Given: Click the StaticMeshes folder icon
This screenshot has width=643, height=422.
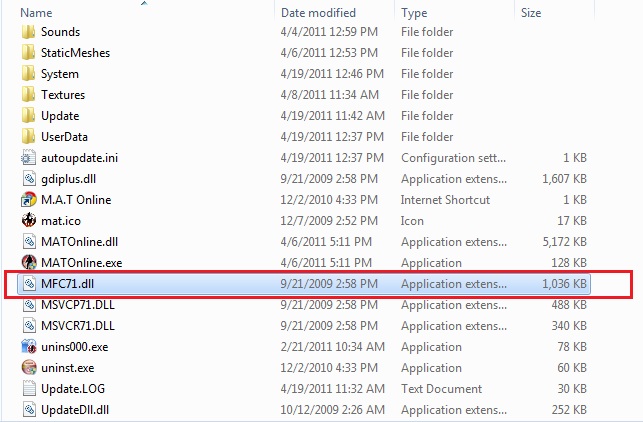Looking at the screenshot, I should pyautogui.click(x=28, y=53).
